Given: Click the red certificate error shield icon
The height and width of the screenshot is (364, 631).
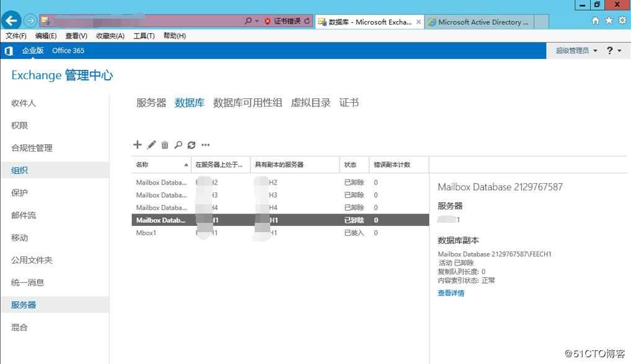Looking at the screenshot, I should pos(268,21).
